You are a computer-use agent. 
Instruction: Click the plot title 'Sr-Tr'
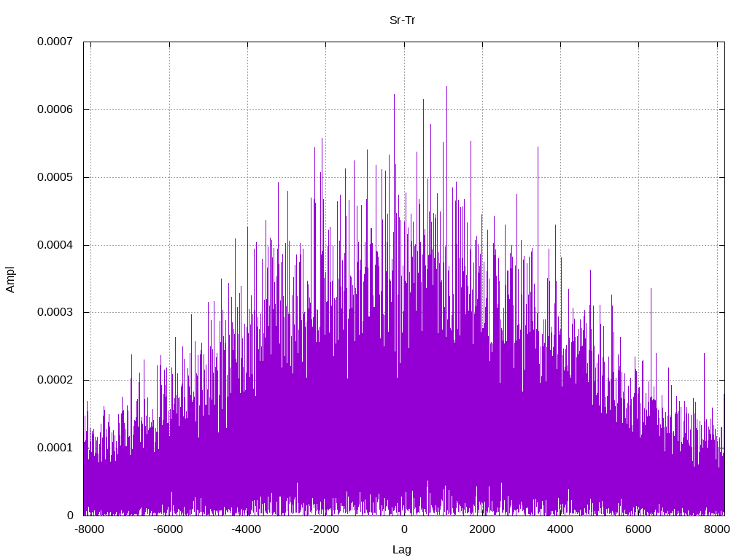pyautogui.click(x=402, y=20)
